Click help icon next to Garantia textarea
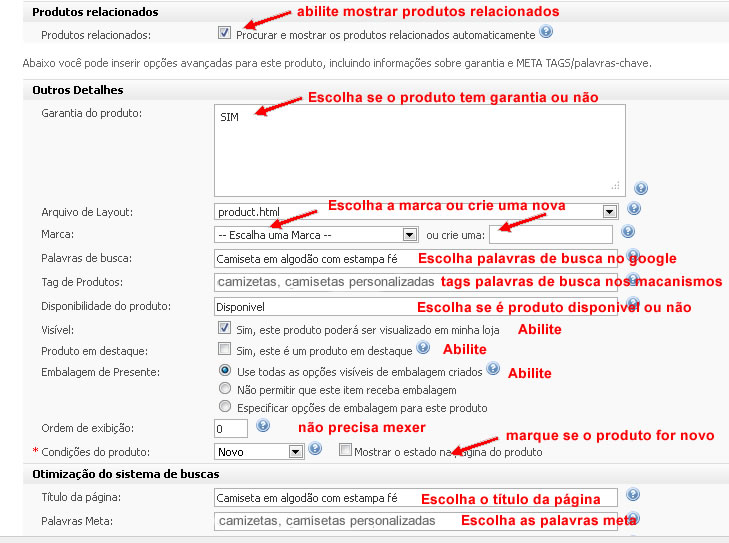Image resolution: width=729 pixels, height=543 pixels. (x=641, y=188)
